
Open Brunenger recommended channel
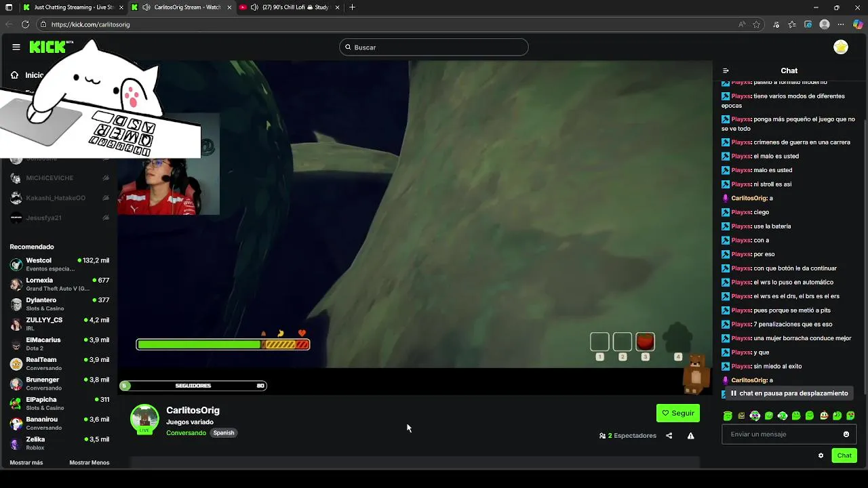(x=60, y=384)
